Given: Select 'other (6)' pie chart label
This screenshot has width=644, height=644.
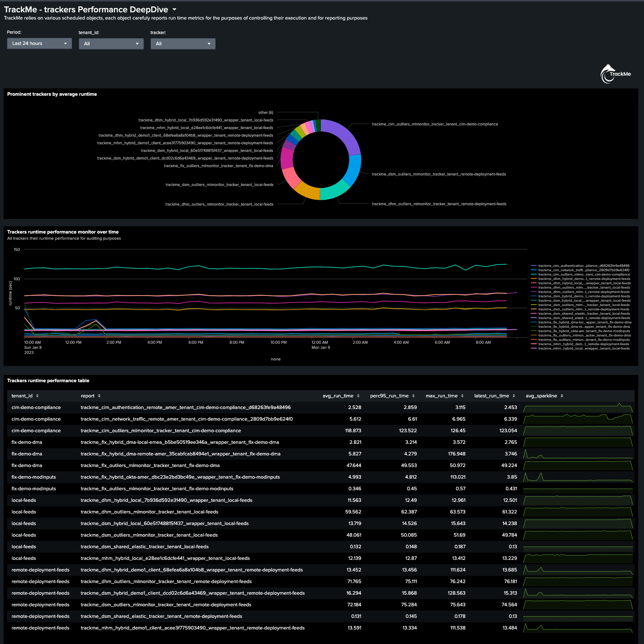Looking at the screenshot, I should 266,113.
